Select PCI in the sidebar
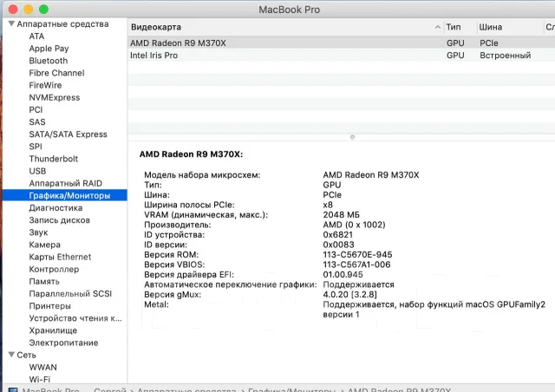The width and height of the screenshot is (555, 392). click(36, 110)
